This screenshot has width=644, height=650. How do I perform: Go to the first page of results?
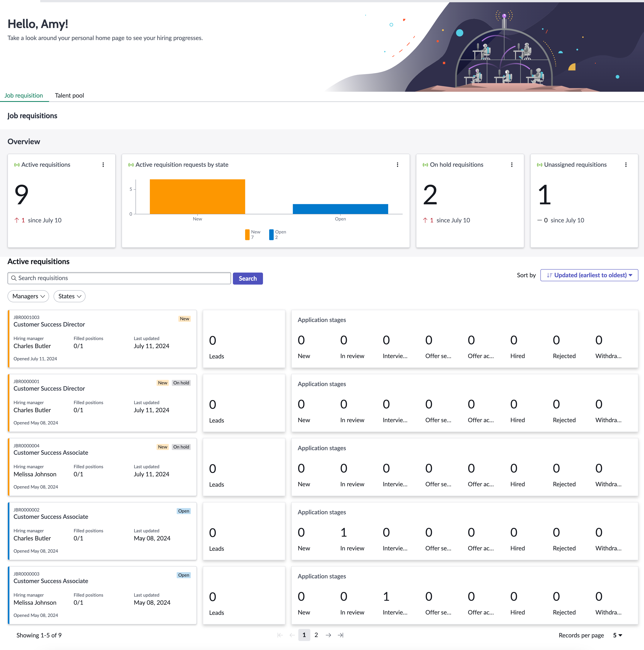point(280,635)
